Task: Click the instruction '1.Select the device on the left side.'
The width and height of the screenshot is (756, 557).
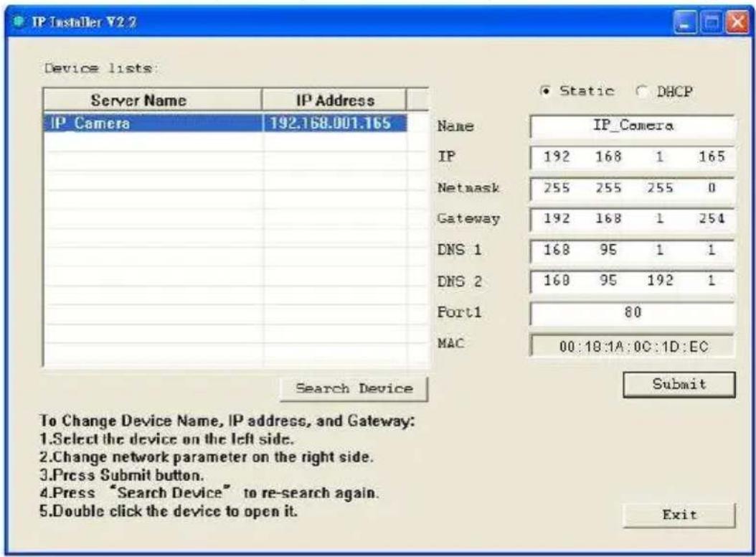Action: (x=166, y=439)
